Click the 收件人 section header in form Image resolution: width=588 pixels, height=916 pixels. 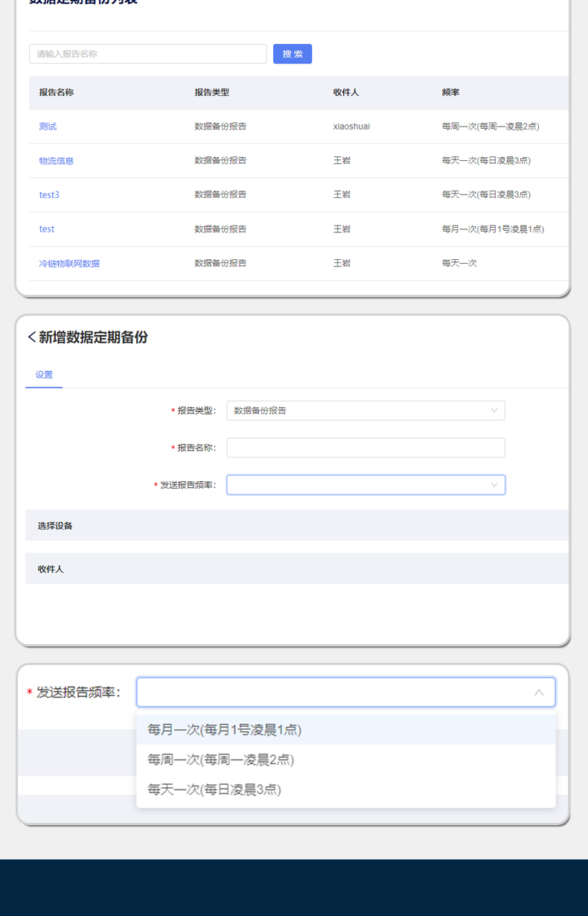click(51, 569)
